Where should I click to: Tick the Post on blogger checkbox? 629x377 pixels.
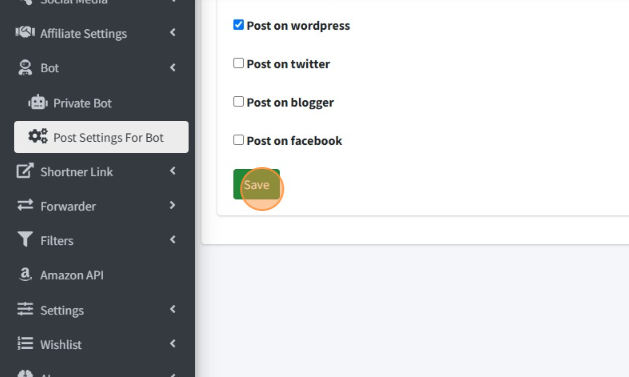[x=238, y=101]
